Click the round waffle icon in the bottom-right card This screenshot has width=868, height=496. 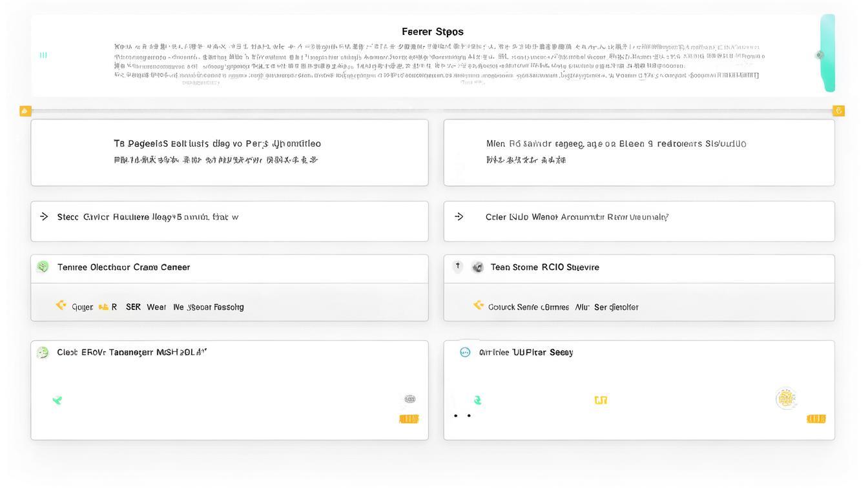787,399
